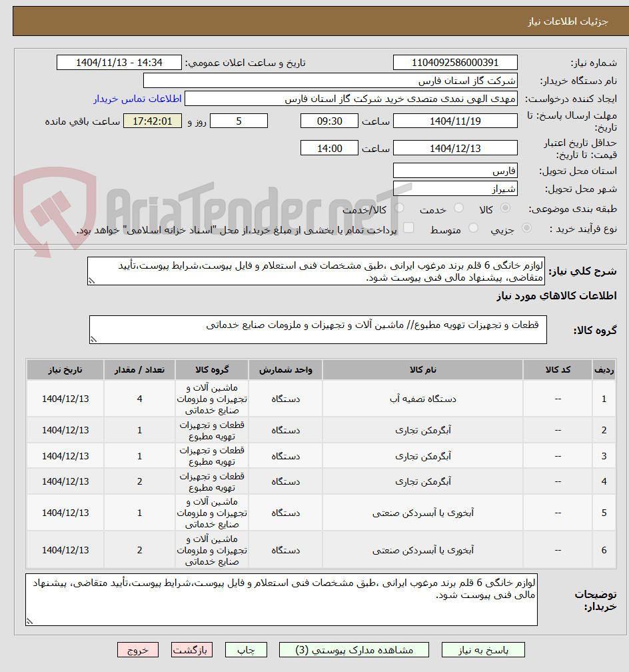Click آبخوری یا آبسردکن صنعتی in row 6
Screen dimensions: 629x672
coord(423,550)
